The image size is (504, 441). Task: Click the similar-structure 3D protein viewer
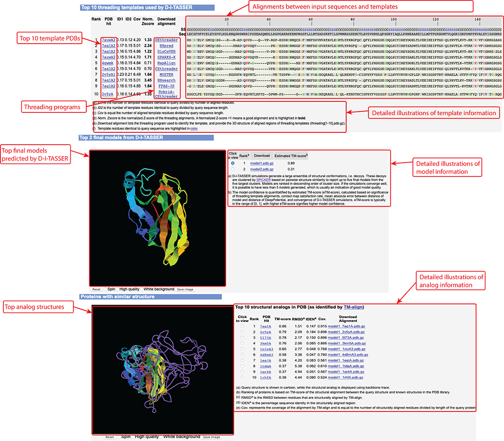(x=163, y=370)
